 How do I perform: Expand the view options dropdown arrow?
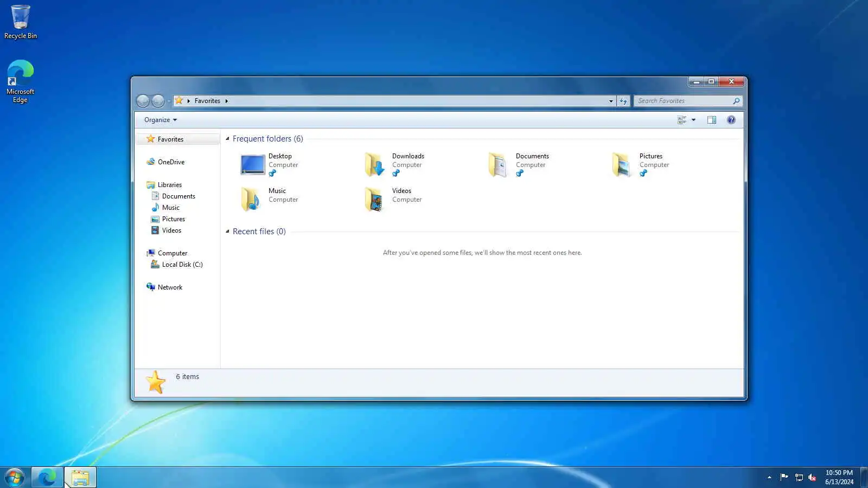pyautogui.click(x=693, y=120)
